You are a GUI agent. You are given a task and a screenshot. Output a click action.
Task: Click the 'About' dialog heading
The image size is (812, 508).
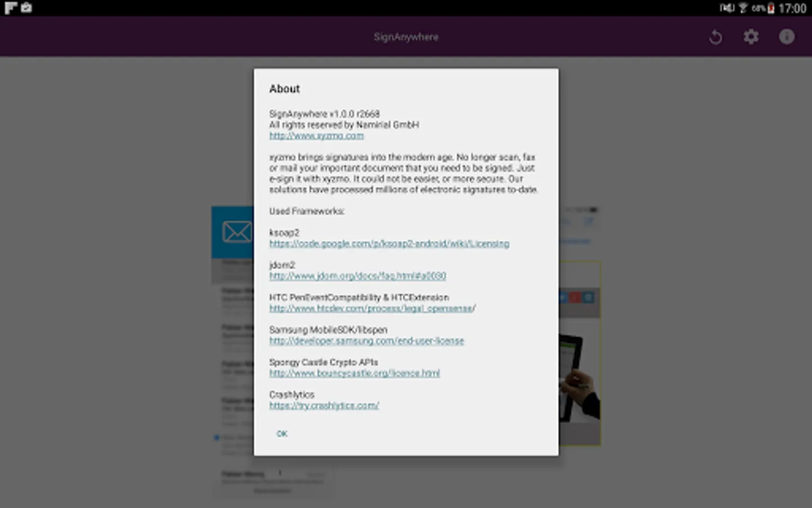point(284,89)
